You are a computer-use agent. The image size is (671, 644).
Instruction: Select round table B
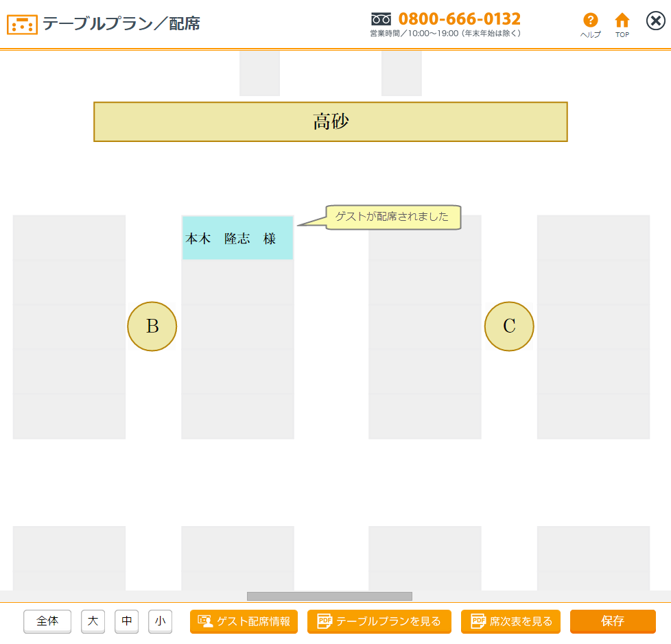coord(152,326)
